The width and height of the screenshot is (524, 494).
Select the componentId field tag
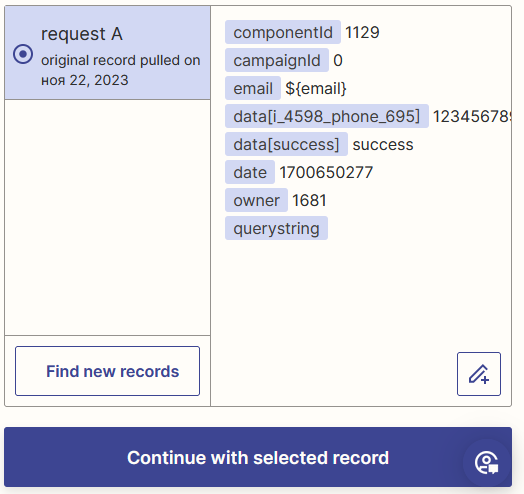(x=283, y=32)
